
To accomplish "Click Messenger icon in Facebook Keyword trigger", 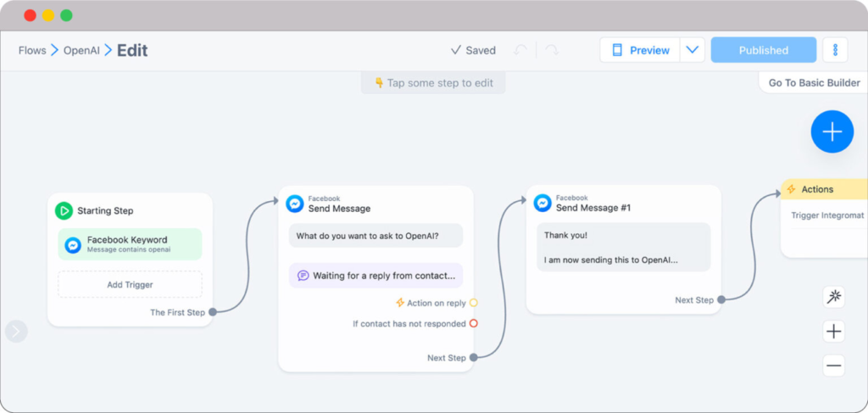I will (73, 245).
